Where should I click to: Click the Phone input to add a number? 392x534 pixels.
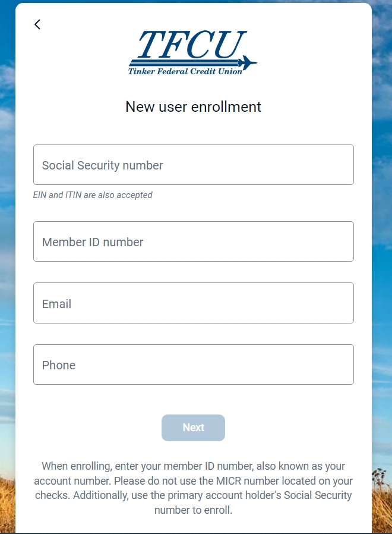point(193,365)
